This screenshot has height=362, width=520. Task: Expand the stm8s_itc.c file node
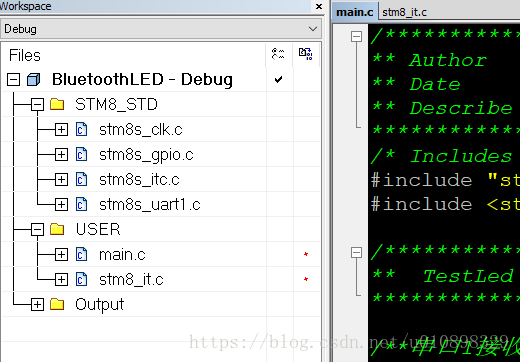(x=61, y=180)
